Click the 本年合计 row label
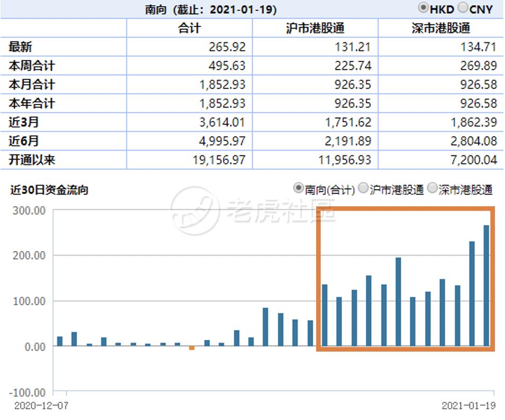 (32, 103)
